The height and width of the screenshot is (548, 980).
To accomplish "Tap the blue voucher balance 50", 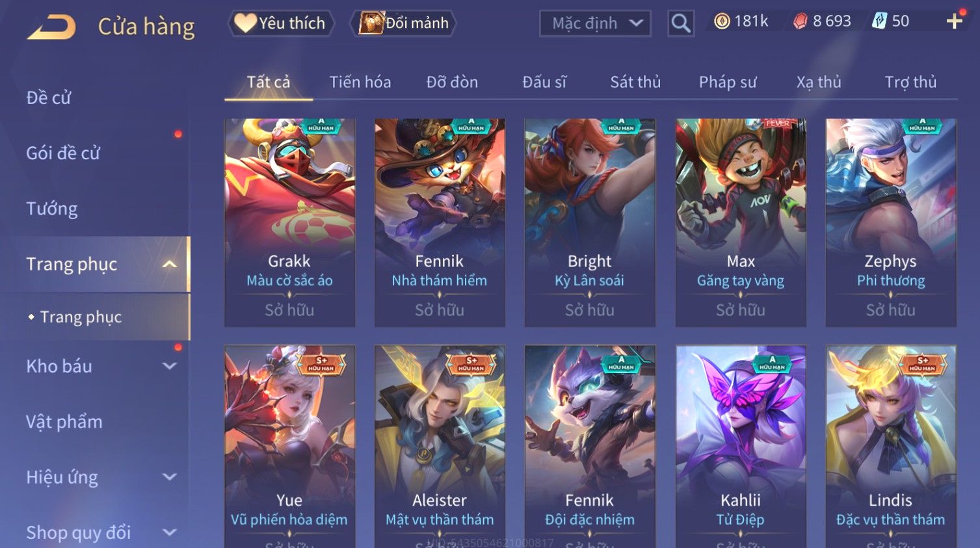I will click(x=890, y=21).
